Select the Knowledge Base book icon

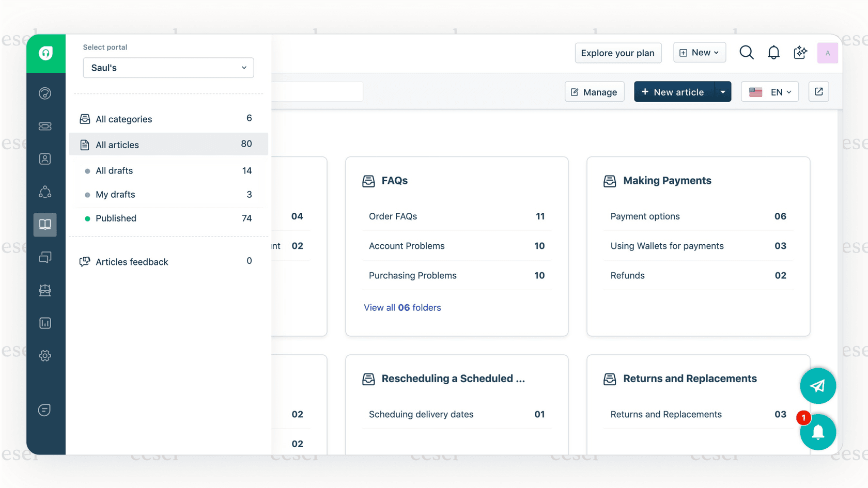pos(45,224)
